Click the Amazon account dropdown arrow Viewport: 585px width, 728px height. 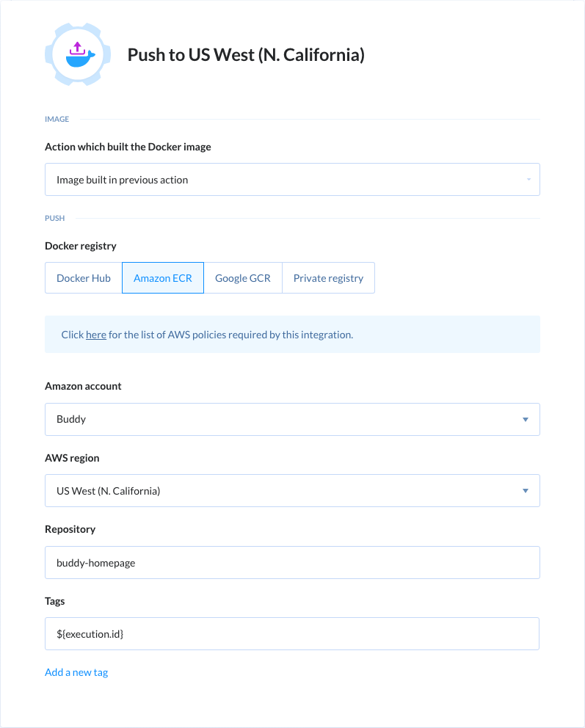526,420
